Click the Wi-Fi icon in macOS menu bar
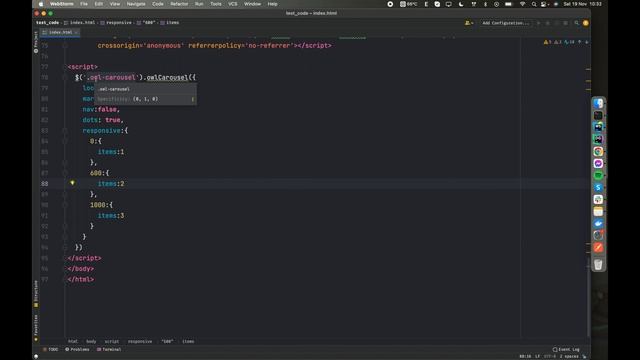This screenshot has width=640, height=360. tap(522, 4)
